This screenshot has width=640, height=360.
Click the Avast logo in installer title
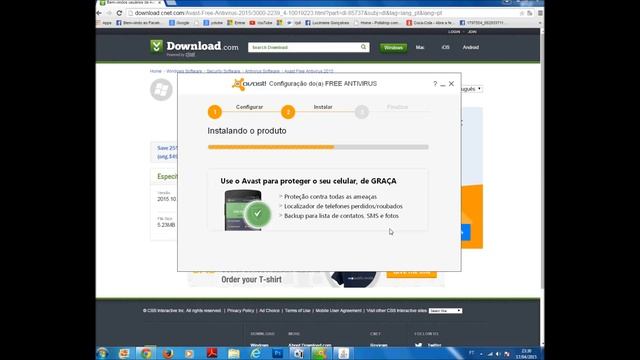[249, 84]
